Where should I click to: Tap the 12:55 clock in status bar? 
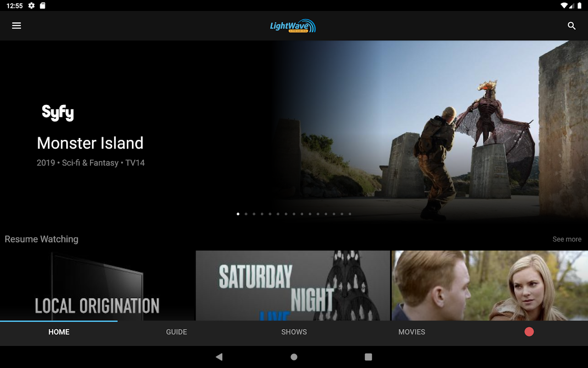pos(15,6)
